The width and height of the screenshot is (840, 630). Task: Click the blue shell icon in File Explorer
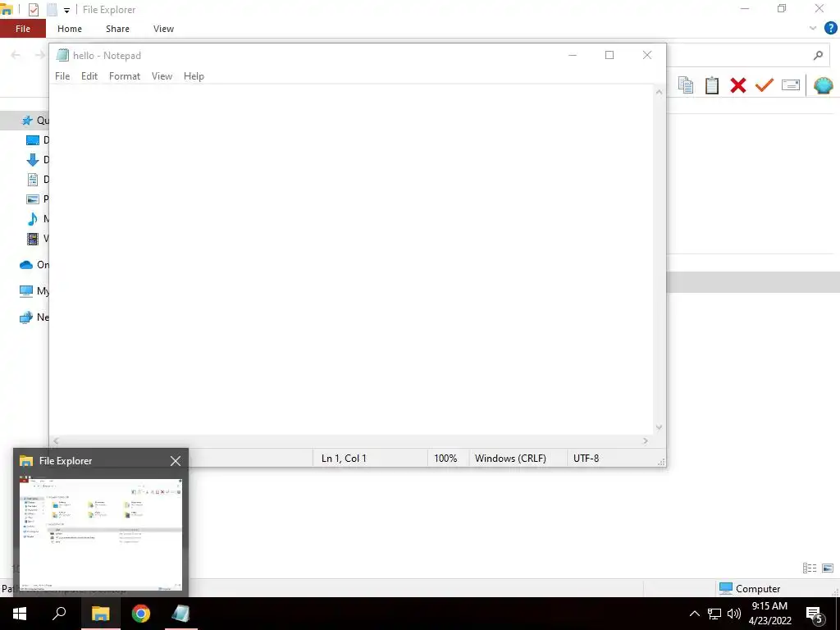(823, 85)
